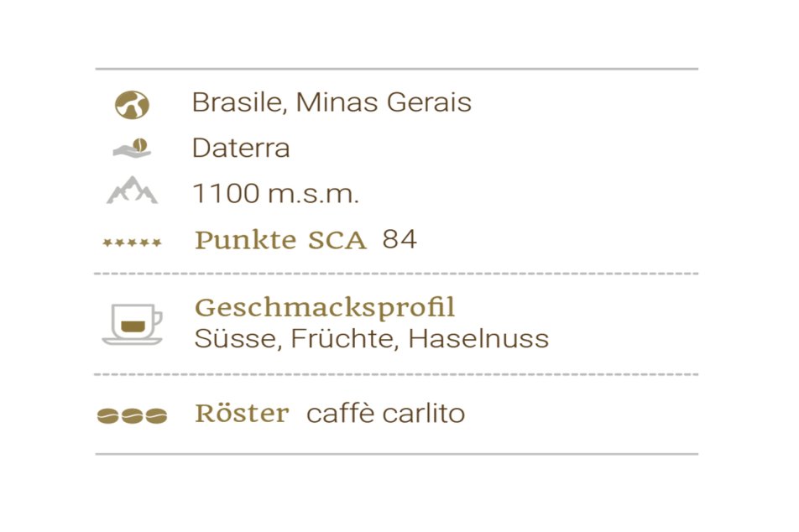
Task: Click the hand holding coffee bean icon
Action: pyautogui.click(x=132, y=149)
